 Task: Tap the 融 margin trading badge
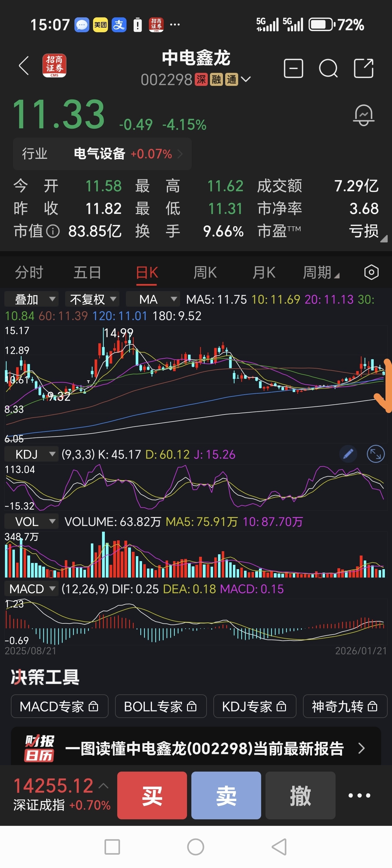(216, 80)
